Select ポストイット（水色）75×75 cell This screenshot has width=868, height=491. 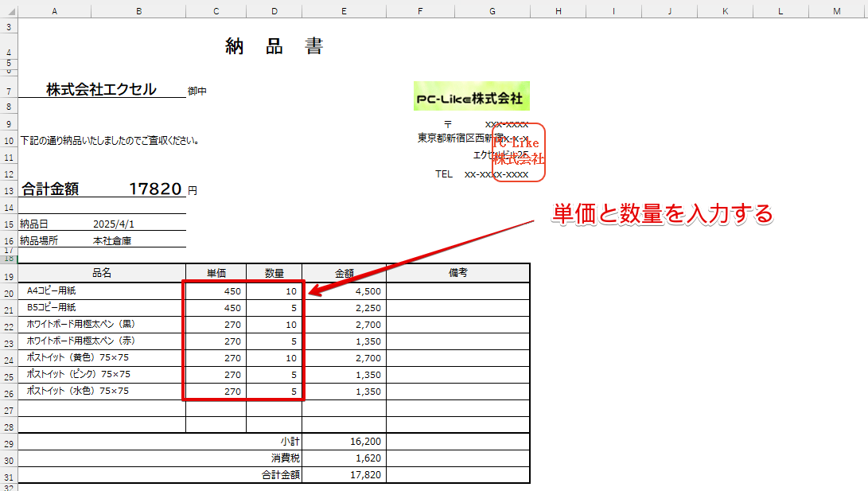click(x=102, y=391)
